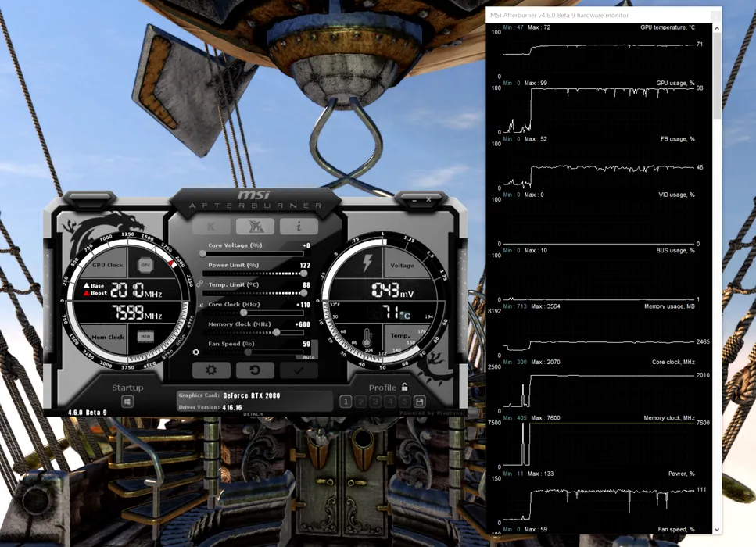Click the Memory Clock slider handle
The image size is (756, 547).
[276, 333]
